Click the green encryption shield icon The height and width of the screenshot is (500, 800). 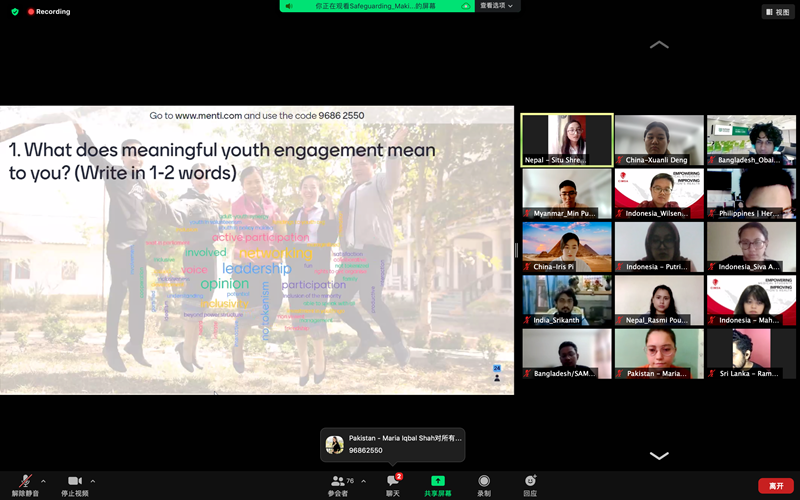tap(15, 12)
